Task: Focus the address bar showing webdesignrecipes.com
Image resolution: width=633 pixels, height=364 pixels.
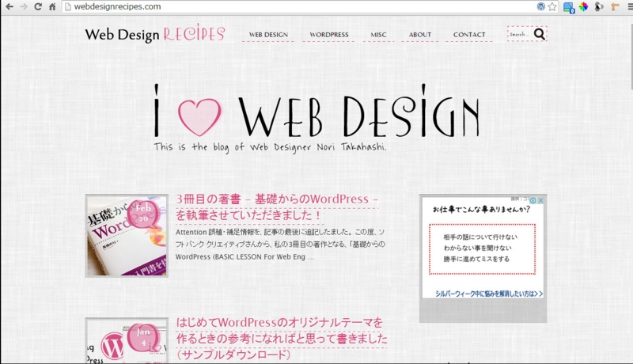Action: tap(299, 6)
